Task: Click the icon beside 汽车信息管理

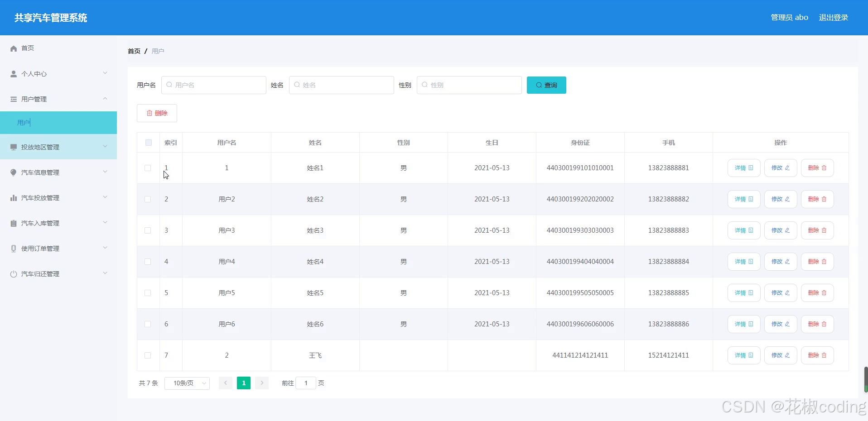Action: pos(14,172)
